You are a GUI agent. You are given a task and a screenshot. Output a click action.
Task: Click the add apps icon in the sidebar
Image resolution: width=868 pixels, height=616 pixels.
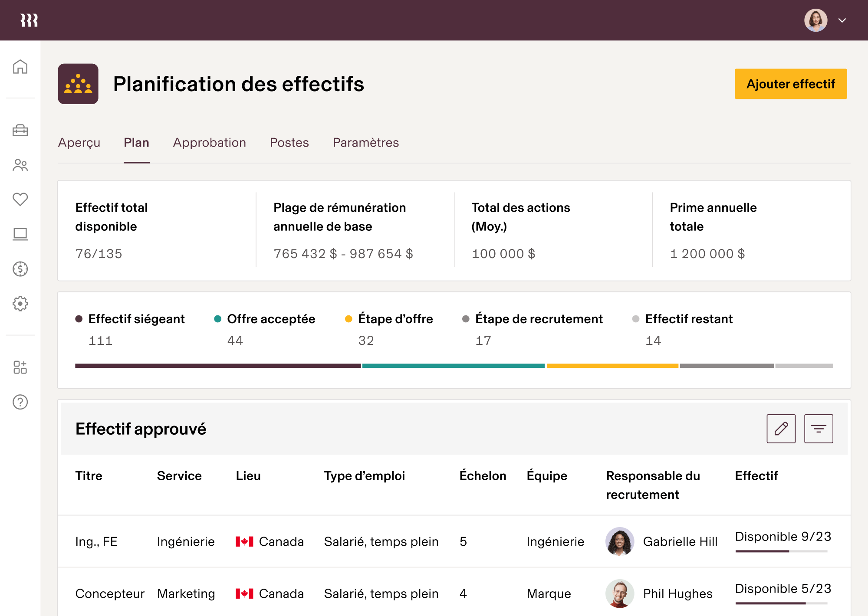[x=20, y=368]
